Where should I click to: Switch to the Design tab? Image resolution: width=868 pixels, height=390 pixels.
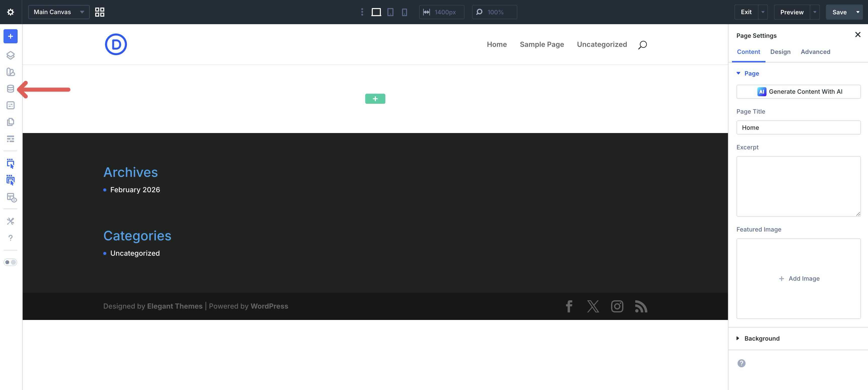tap(780, 52)
